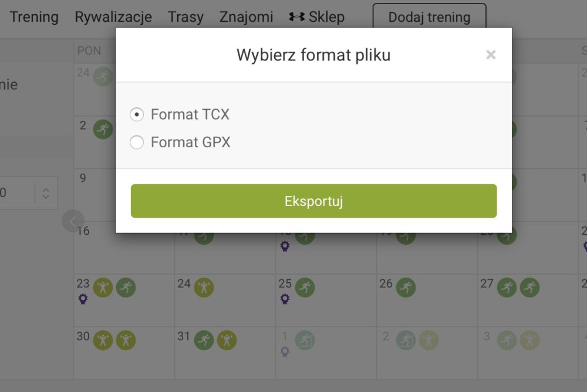587x392 pixels.
Task: Choose the Format GPX option
Action: (x=137, y=142)
